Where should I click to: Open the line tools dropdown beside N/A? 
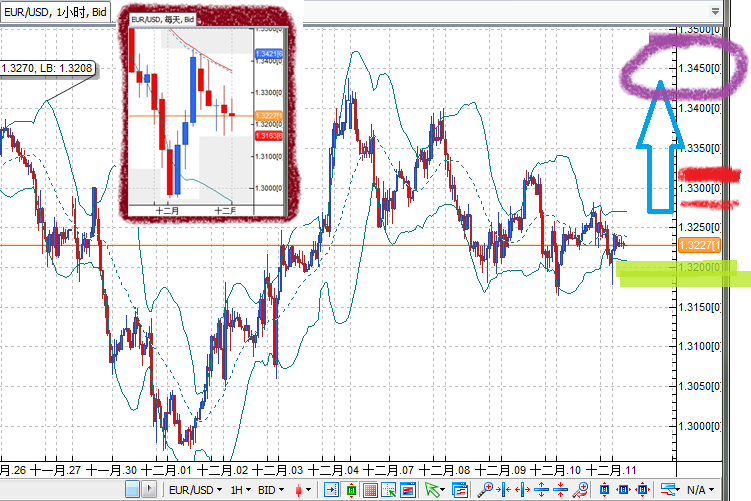coord(670,490)
